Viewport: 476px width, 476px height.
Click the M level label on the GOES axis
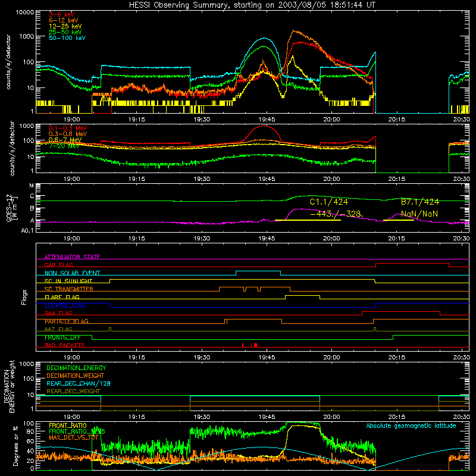point(32,186)
